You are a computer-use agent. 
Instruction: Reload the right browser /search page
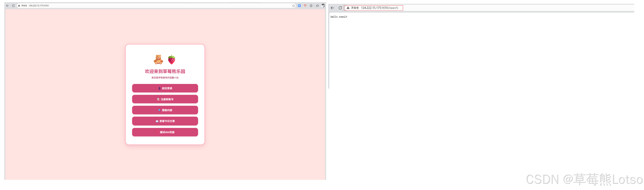pos(340,8)
